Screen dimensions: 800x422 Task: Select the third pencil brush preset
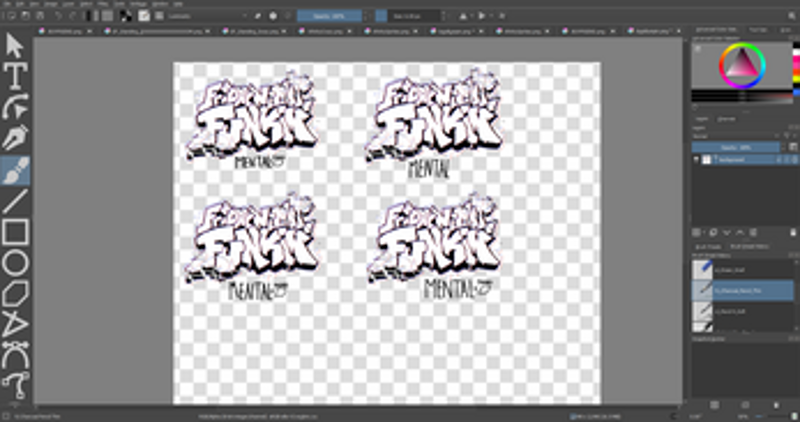pos(742,311)
